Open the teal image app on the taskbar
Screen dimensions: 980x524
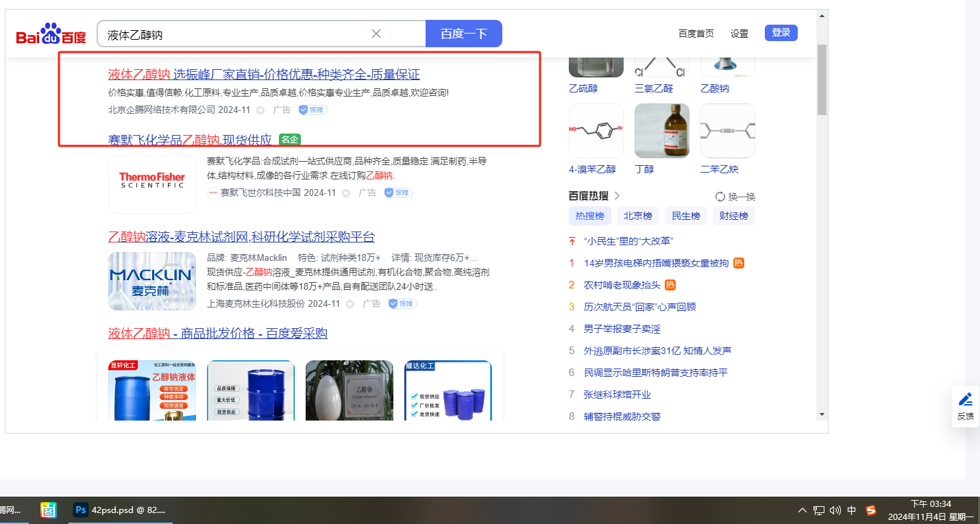point(48,510)
